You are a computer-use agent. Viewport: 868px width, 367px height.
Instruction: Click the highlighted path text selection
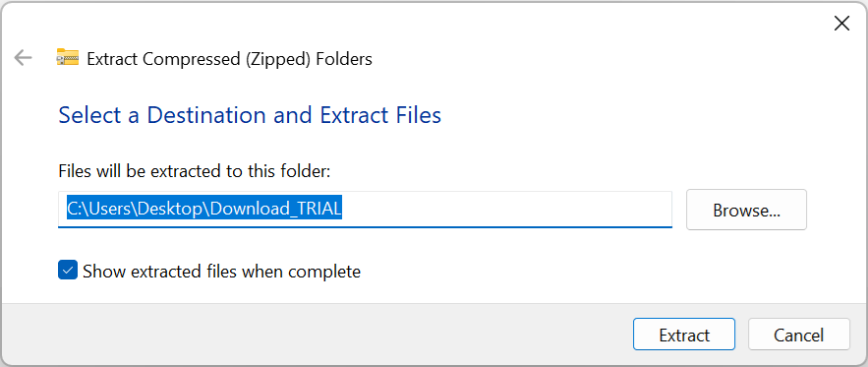click(204, 209)
